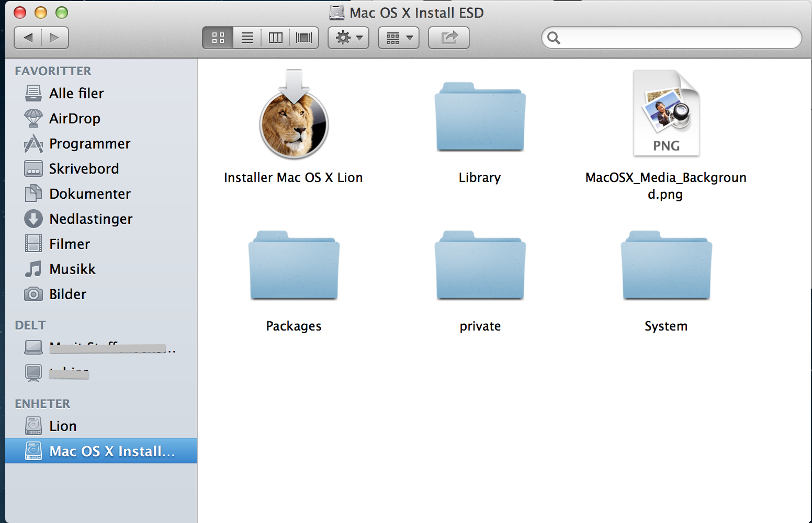The image size is (812, 523).
Task: Open Filmer in sidebar
Action: 101,244
